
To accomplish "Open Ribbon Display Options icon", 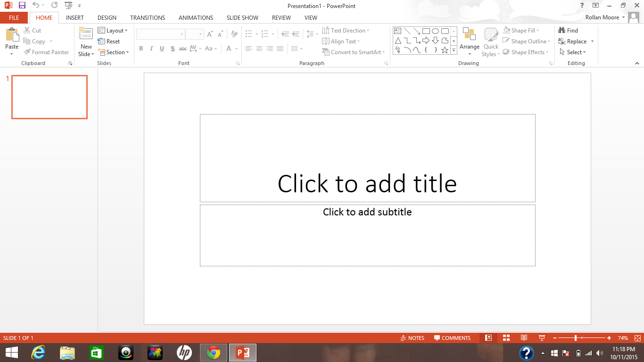I will pyautogui.click(x=596, y=5).
